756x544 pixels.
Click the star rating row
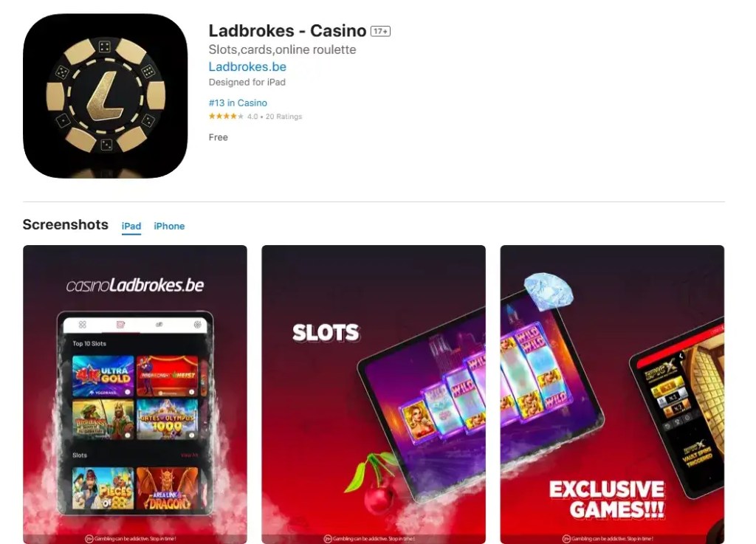(255, 116)
